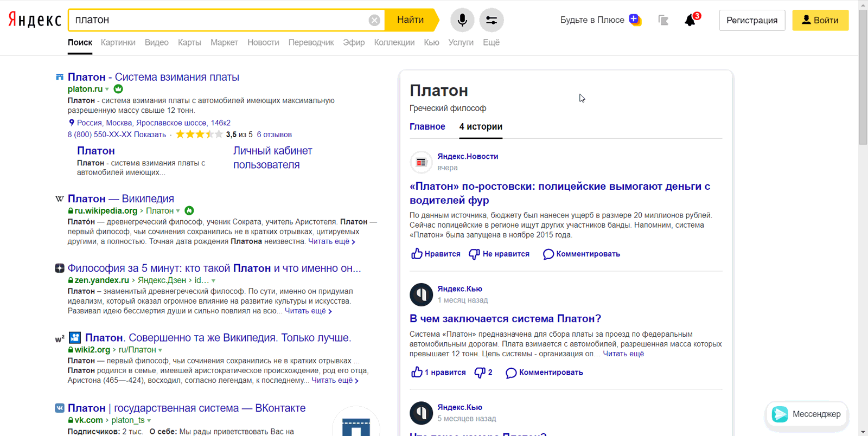
Task: Open the Ещё menu in the navigation
Action: [491, 42]
